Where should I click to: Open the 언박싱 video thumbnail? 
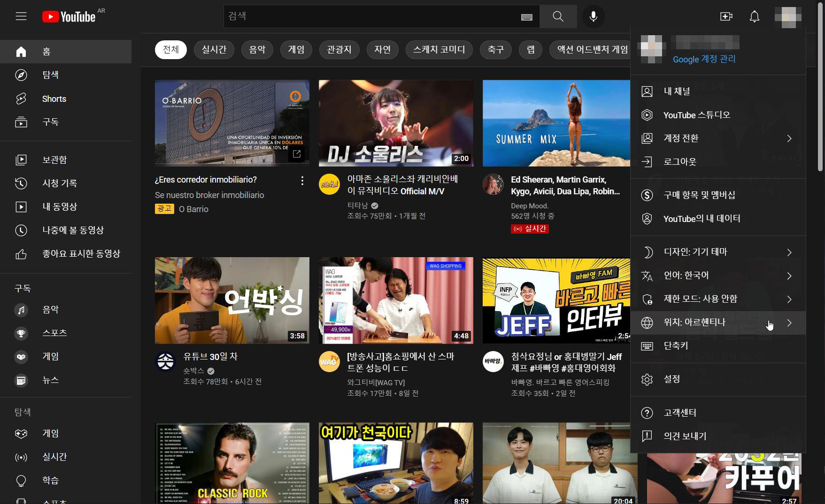coord(232,300)
